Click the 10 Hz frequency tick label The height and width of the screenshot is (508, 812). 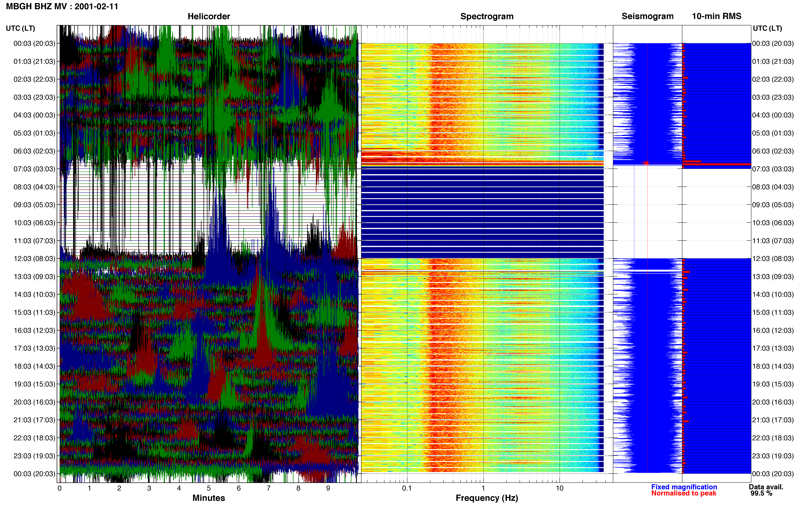559,488
